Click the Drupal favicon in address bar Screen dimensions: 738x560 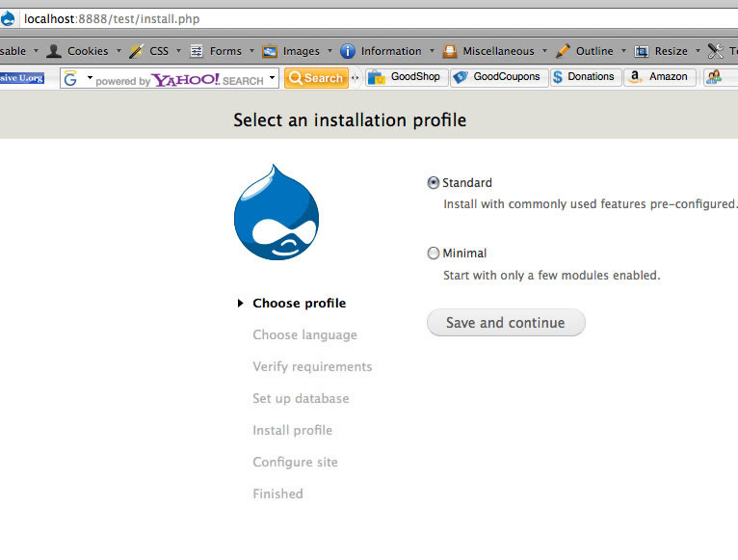point(8,19)
